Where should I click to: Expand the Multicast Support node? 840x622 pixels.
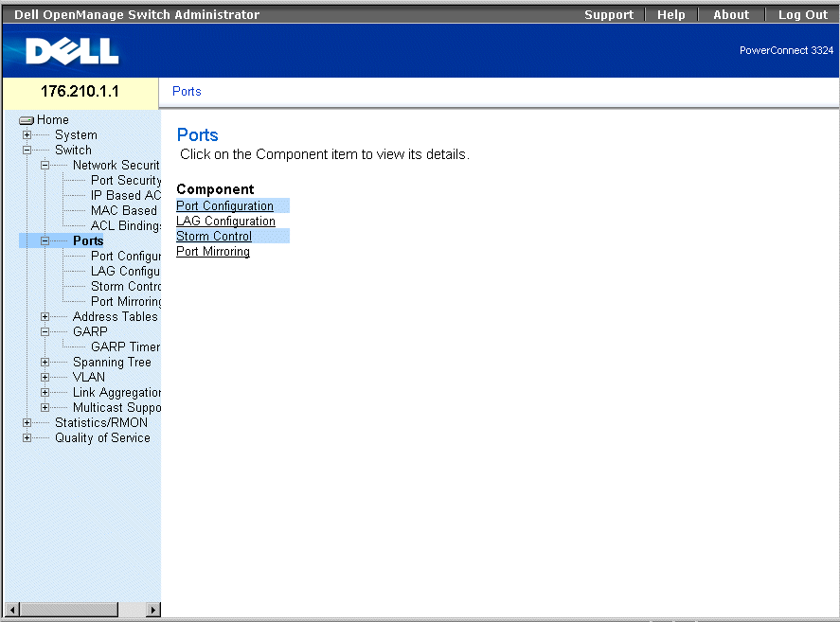[45, 408]
